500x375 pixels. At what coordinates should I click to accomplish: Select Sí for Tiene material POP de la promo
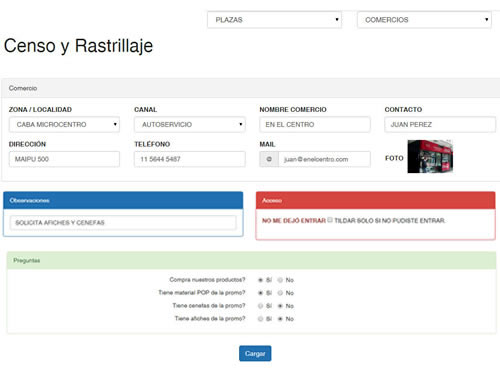pyautogui.click(x=260, y=293)
